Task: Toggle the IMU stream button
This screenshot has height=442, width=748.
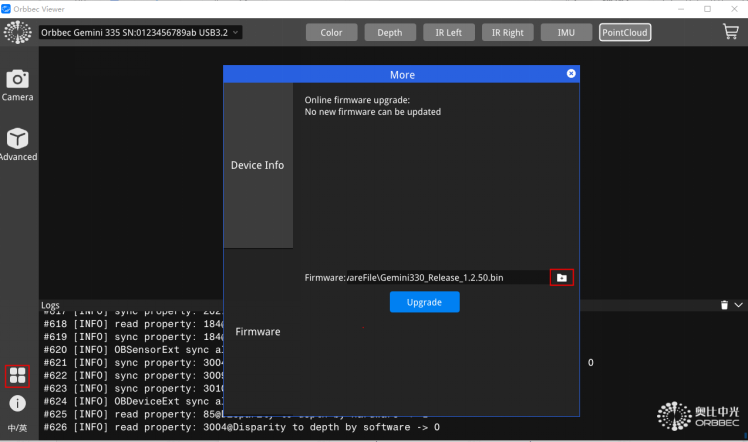Action: (x=566, y=32)
